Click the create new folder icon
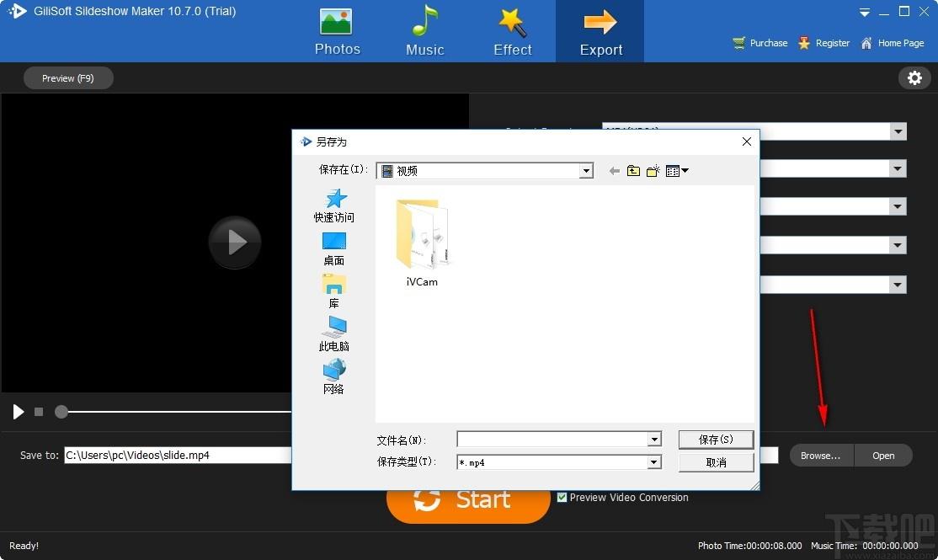The image size is (938, 560). [653, 171]
